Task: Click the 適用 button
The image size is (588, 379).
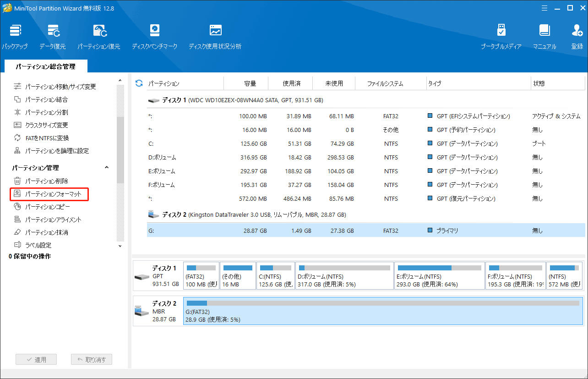Action: click(36, 360)
